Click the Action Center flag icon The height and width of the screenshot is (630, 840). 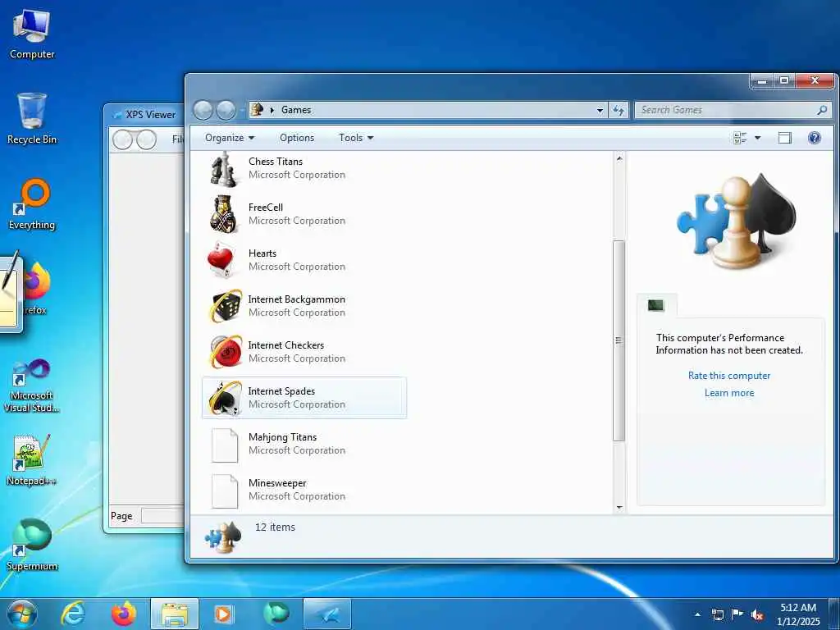coord(737,614)
